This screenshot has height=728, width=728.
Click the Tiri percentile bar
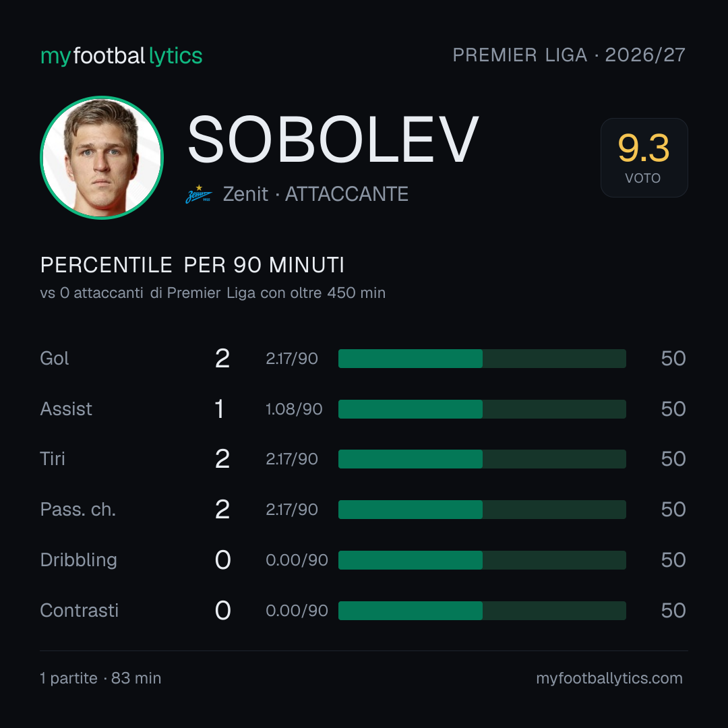[x=482, y=459]
